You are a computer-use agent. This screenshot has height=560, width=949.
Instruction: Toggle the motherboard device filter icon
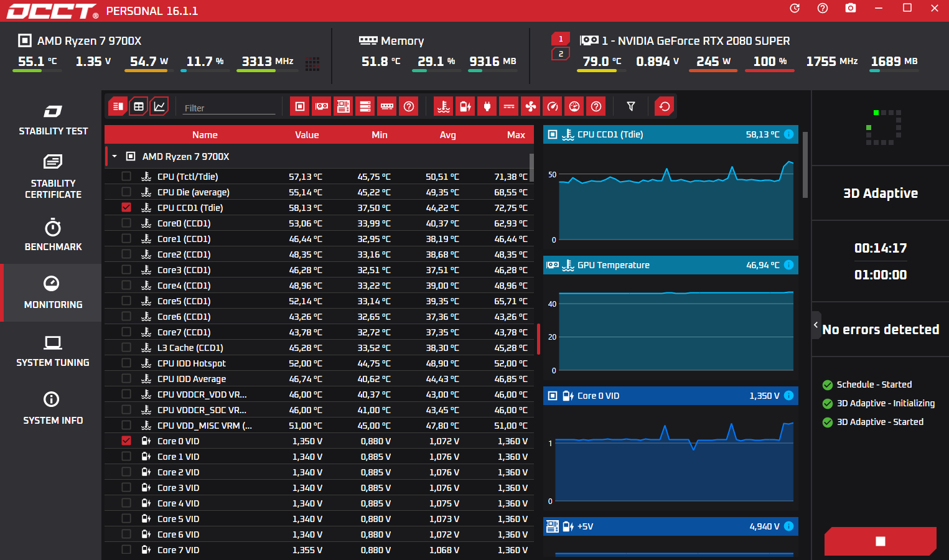click(x=344, y=106)
